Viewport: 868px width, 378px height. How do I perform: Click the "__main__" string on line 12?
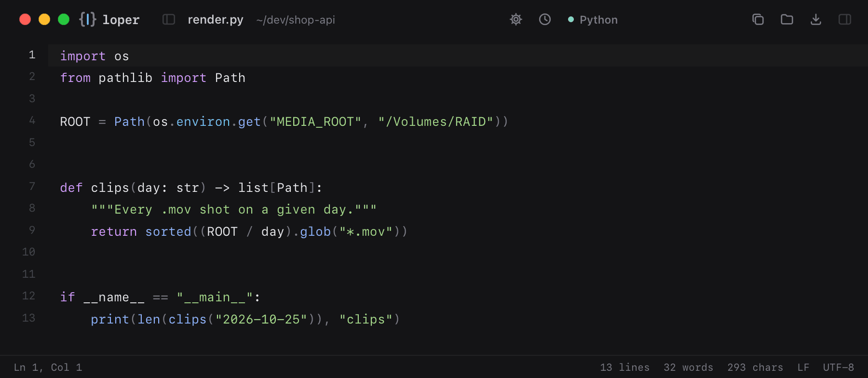click(215, 297)
